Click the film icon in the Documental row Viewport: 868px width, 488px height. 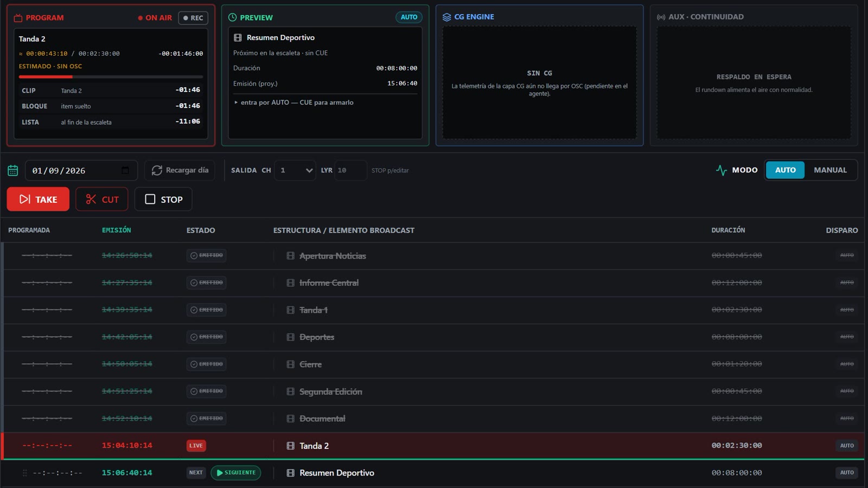coord(290,419)
